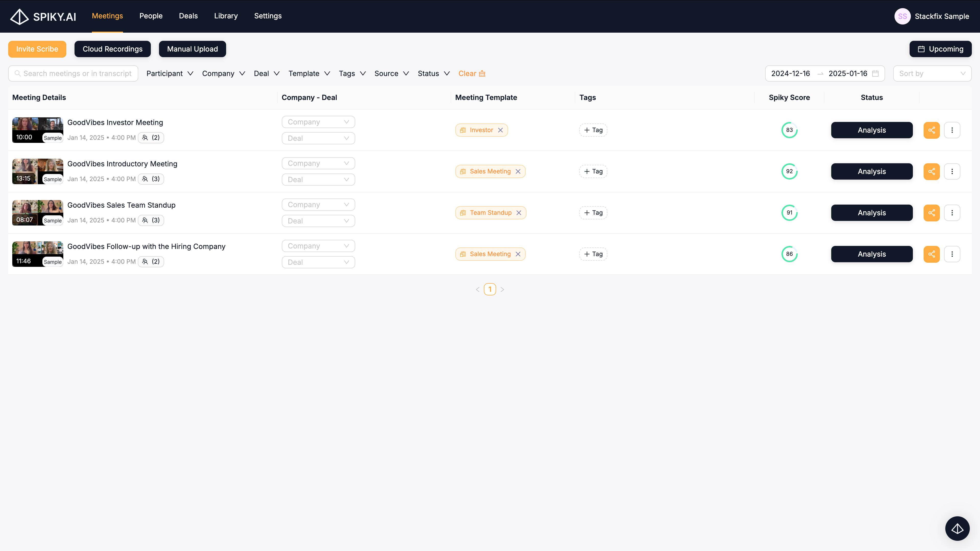This screenshot has width=980, height=551.
Task: Share the Follow-up with Hiring Company meeting
Action: 931,254
